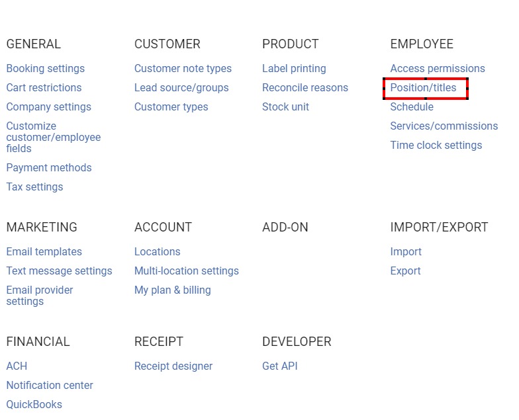Open Booking settings link
The height and width of the screenshot is (420, 519).
[46, 69]
